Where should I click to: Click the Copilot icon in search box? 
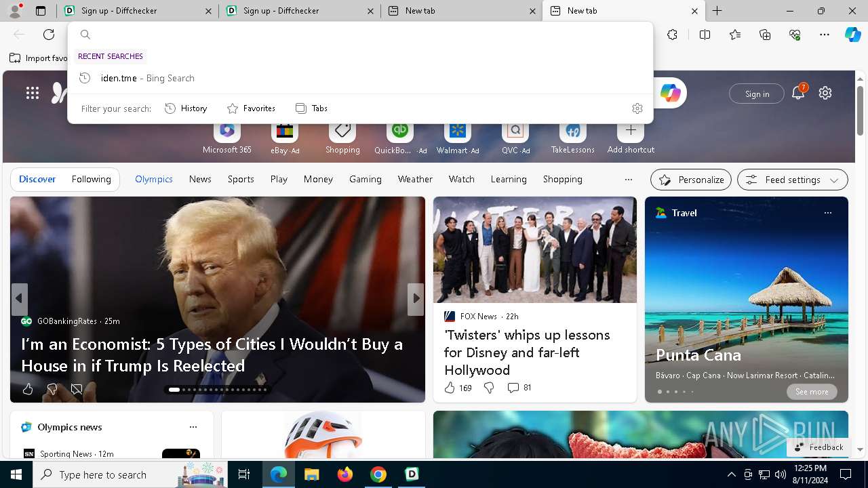[x=670, y=94]
